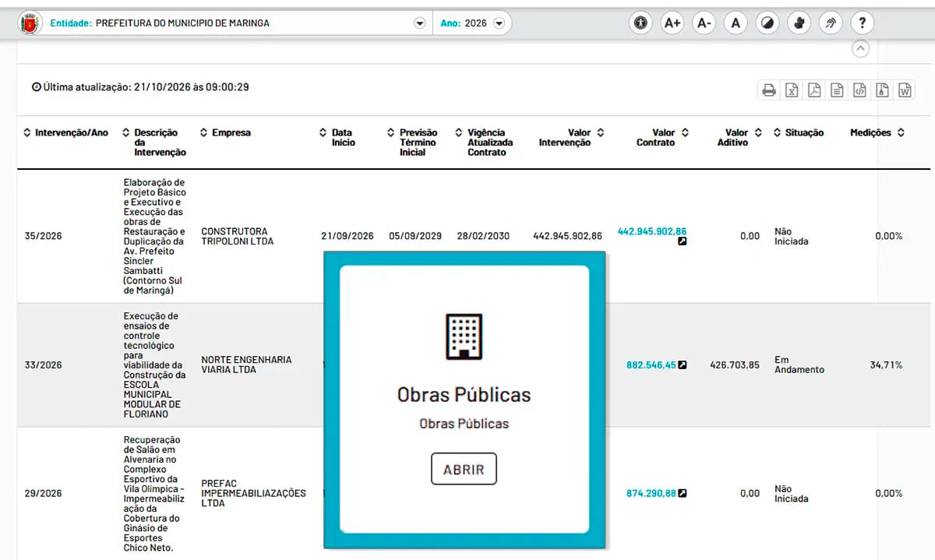The image size is (935, 560).
Task: Sort by Descrição da Intervenção column
Action: [x=154, y=143]
